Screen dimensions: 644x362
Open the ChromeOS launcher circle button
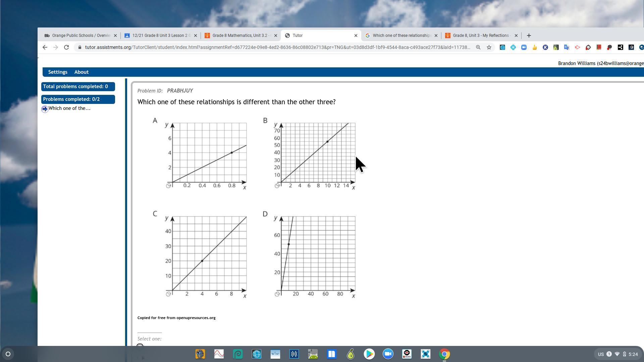pos(8,354)
